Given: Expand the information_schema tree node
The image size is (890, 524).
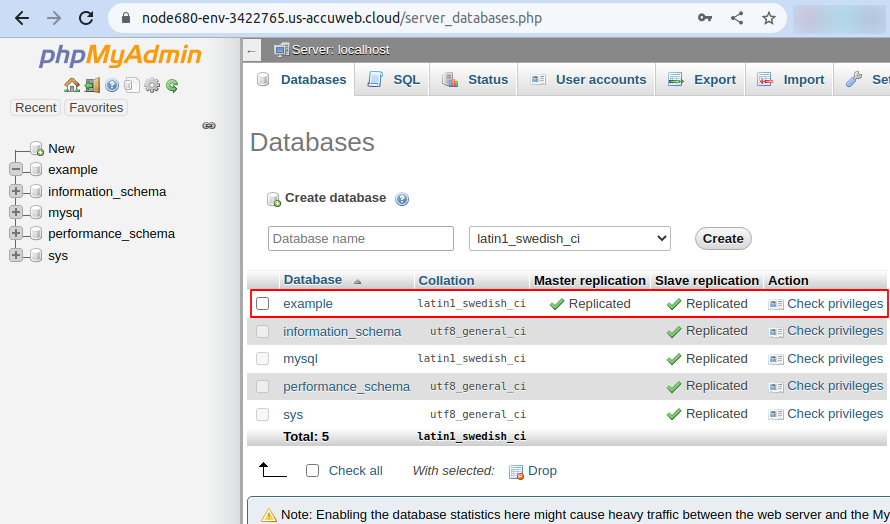Looking at the screenshot, I should pos(16,192).
